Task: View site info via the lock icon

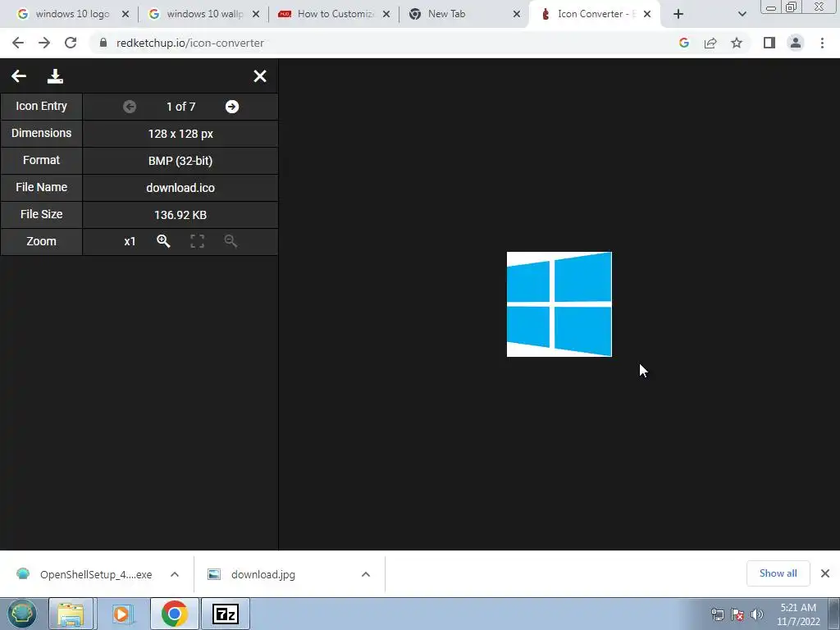Action: point(103,43)
